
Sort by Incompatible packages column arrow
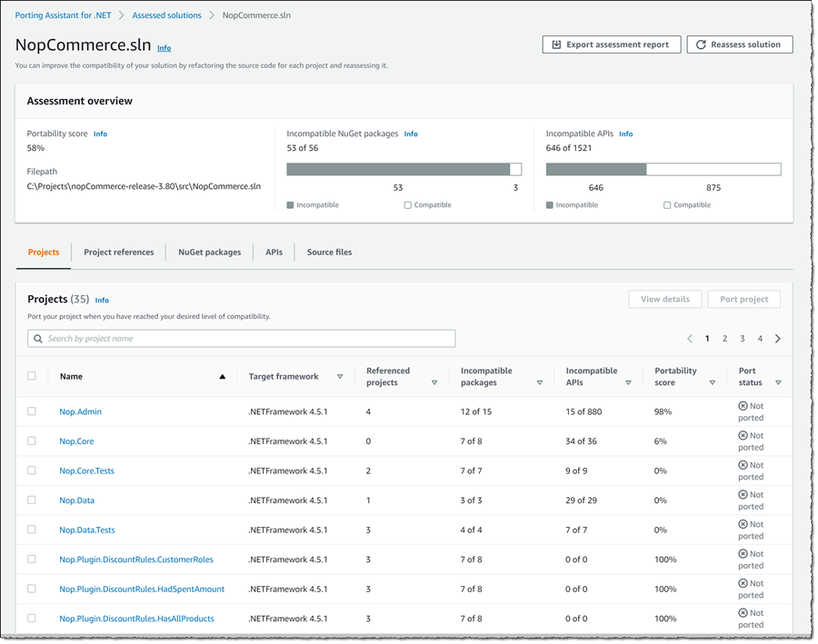coord(540,382)
